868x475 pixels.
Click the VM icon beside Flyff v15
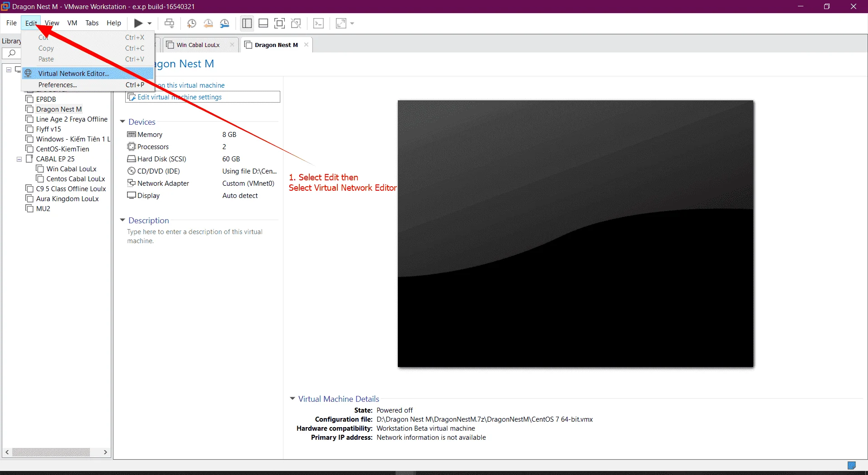30,129
